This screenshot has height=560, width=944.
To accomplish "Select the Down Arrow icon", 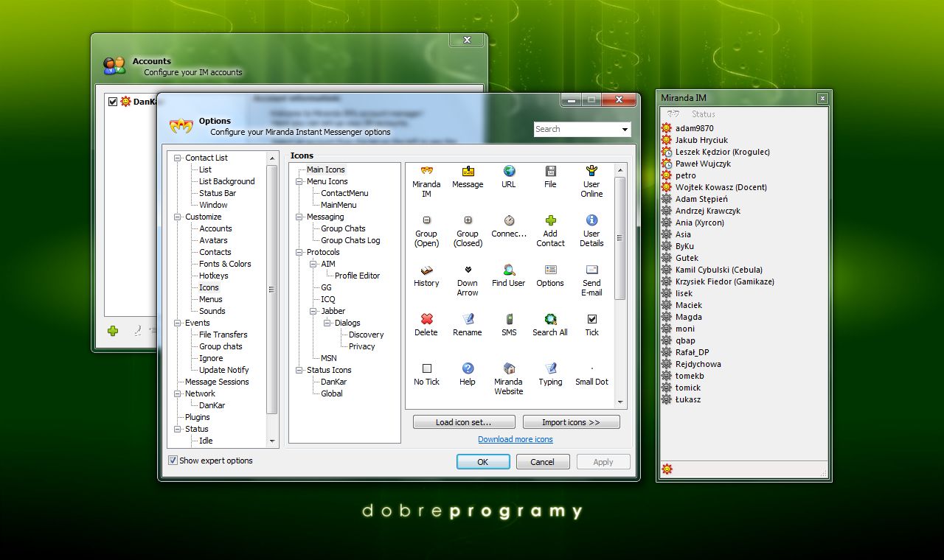I will (468, 270).
